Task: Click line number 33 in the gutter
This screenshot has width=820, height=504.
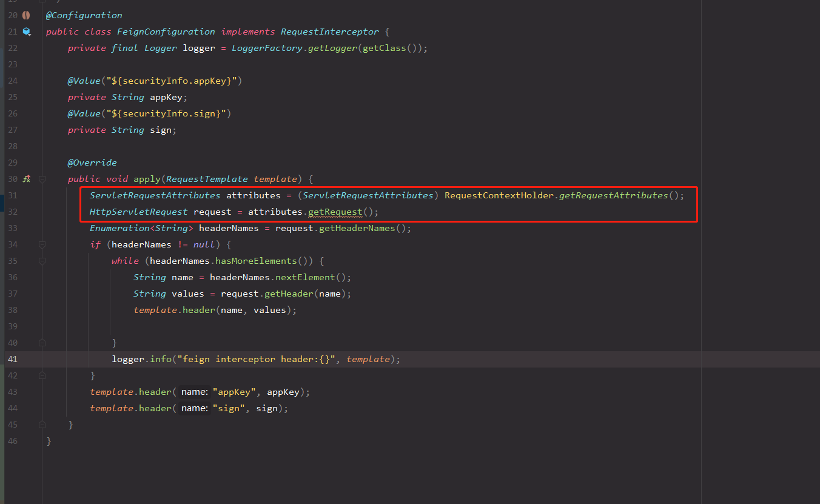Action: pos(13,228)
